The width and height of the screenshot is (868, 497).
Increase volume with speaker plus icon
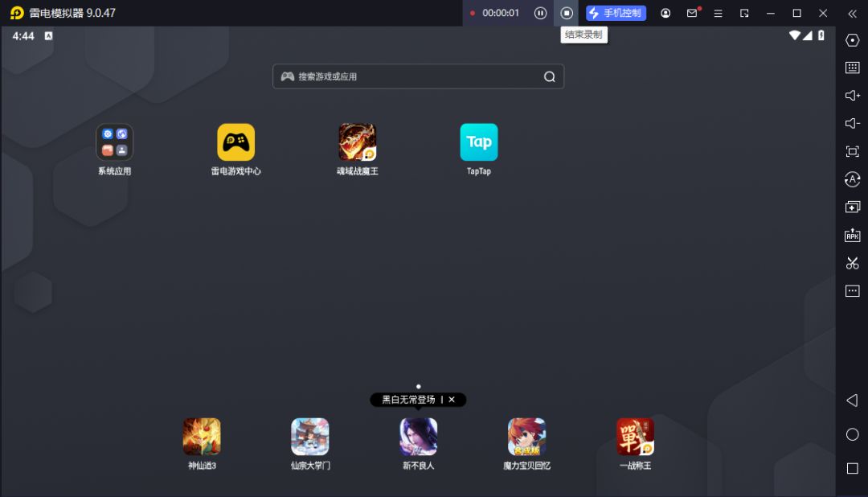tap(853, 96)
